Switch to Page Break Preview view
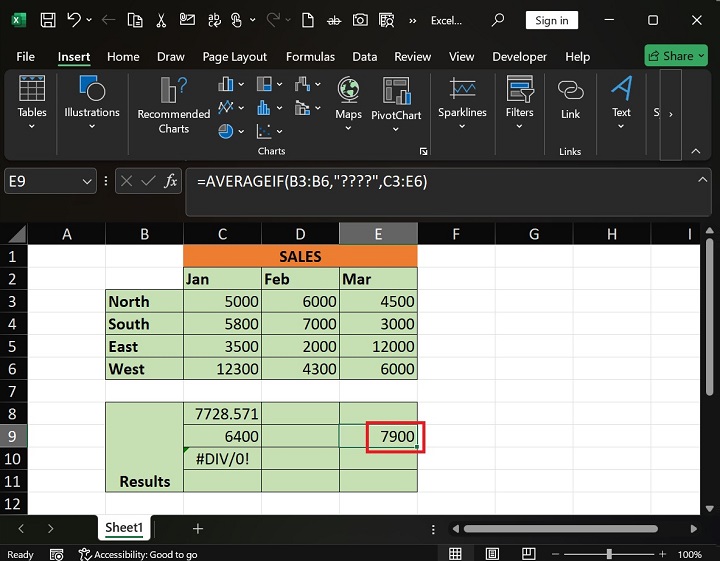720x561 pixels. coord(529,554)
